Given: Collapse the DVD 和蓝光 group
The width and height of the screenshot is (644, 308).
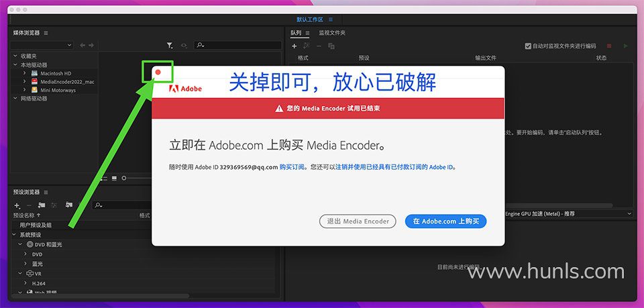Looking at the screenshot, I should point(20,244).
